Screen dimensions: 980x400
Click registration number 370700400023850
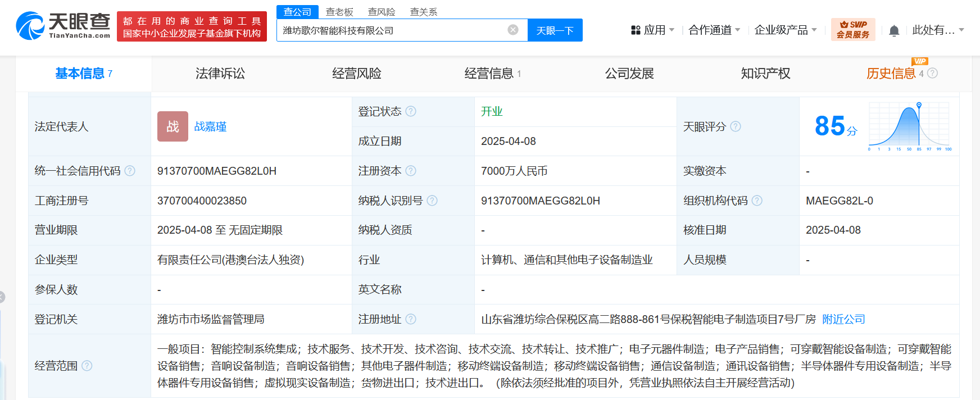(x=202, y=201)
